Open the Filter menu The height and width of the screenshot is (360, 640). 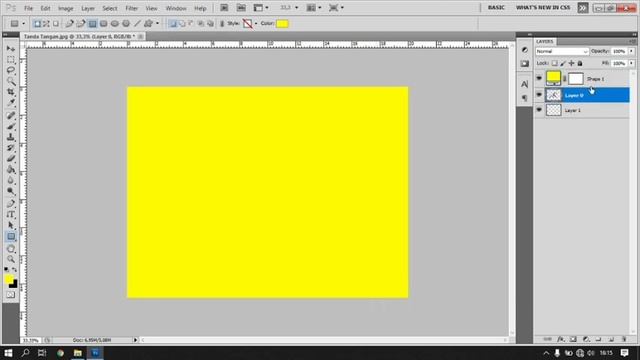pyautogui.click(x=131, y=8)
